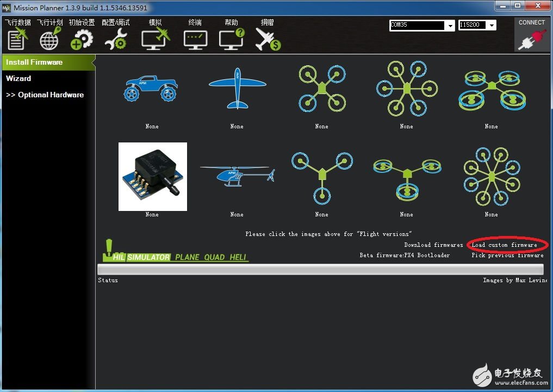Image resolution: width=553 pixels, height=392 pixels.
Task: Expand the COM35 port dropdown
Action: pos(450,26)
